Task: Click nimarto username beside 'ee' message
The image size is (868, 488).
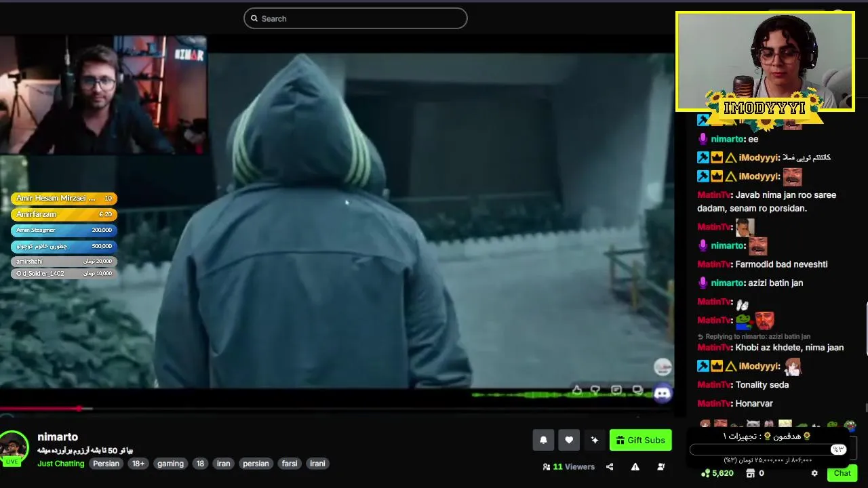Action: 728,139
